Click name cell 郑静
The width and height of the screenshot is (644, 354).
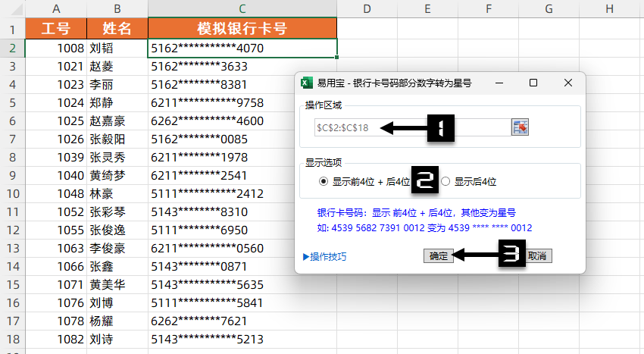tap(117, 103)
